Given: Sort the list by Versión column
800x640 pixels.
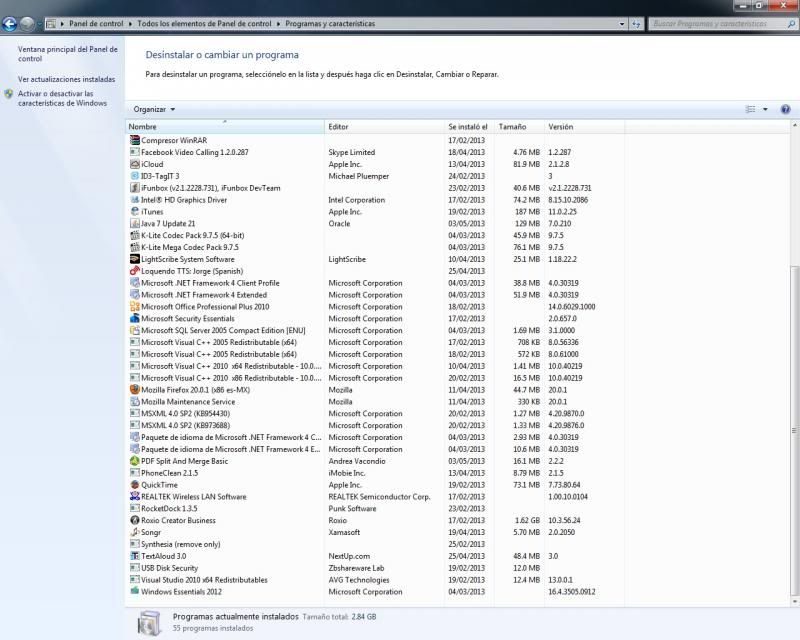Looking at the screenshot, I should click(585, 127).
